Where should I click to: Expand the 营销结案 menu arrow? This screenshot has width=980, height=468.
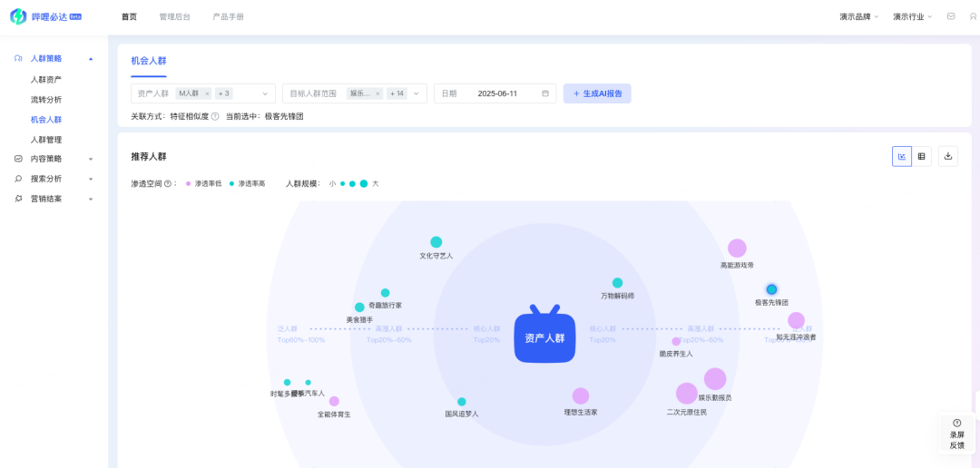[x=91, y=200]
